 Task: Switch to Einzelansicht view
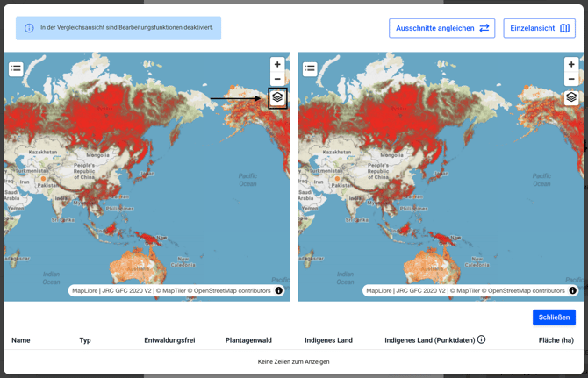click(539, 28)
